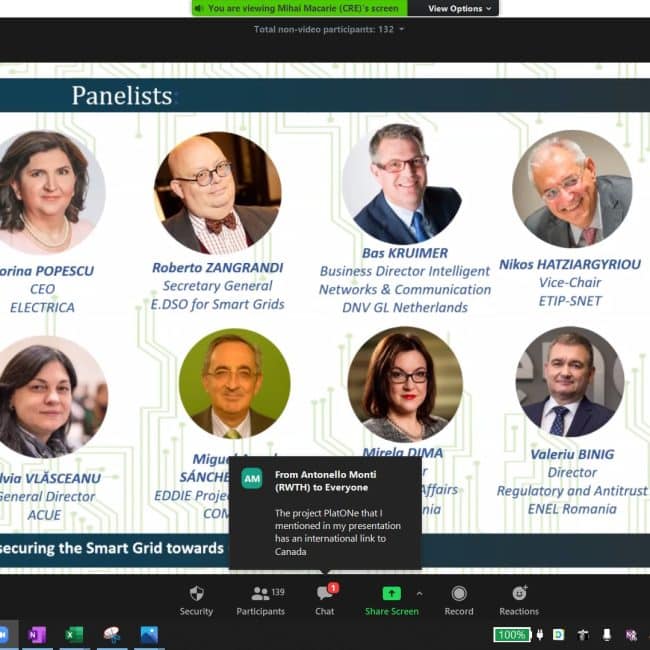Click the text E.DSO for Smart Grids
This screenshot has height=650, width=650.
tap(218, 304)
